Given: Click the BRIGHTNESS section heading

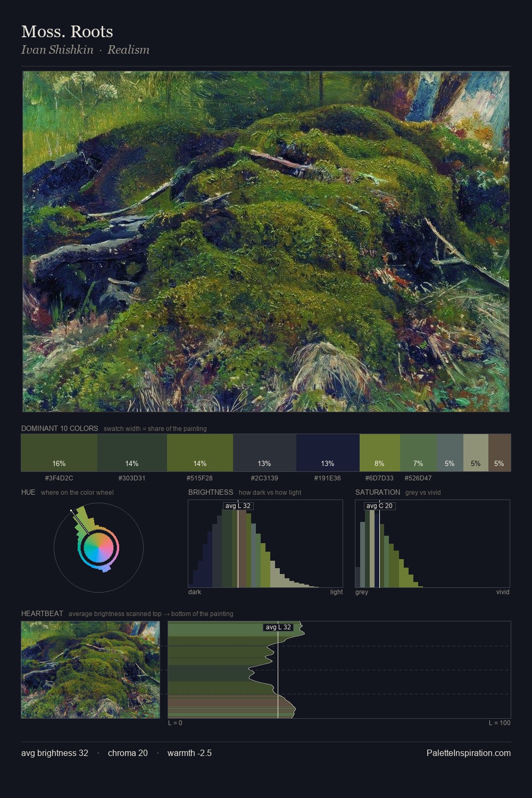Looking at the screenshot, I should 211,492.
